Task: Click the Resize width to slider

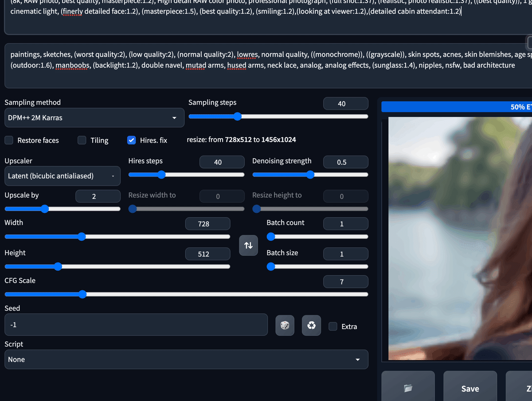Action: (186, 209)
